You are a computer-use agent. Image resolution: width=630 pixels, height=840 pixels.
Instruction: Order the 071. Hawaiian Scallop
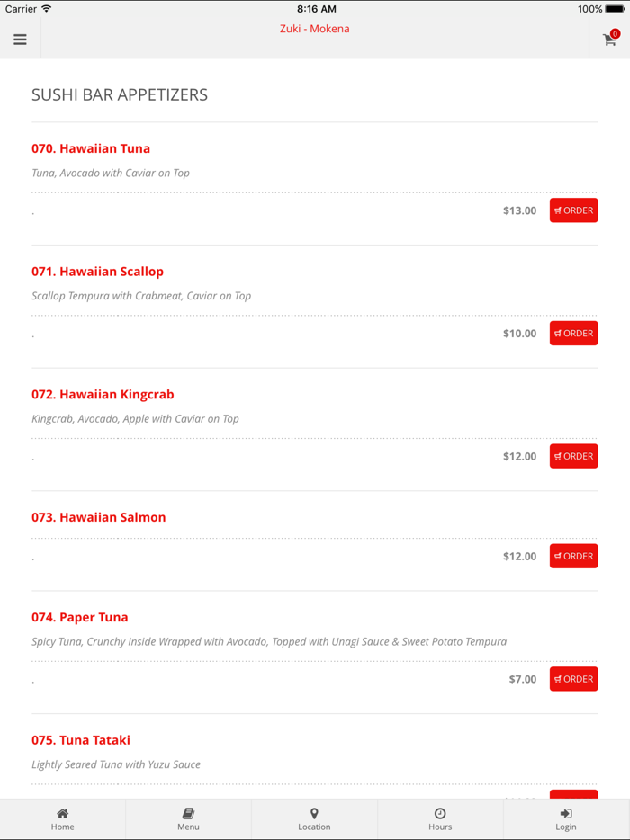pyautogui.click(x=573, y=333)
